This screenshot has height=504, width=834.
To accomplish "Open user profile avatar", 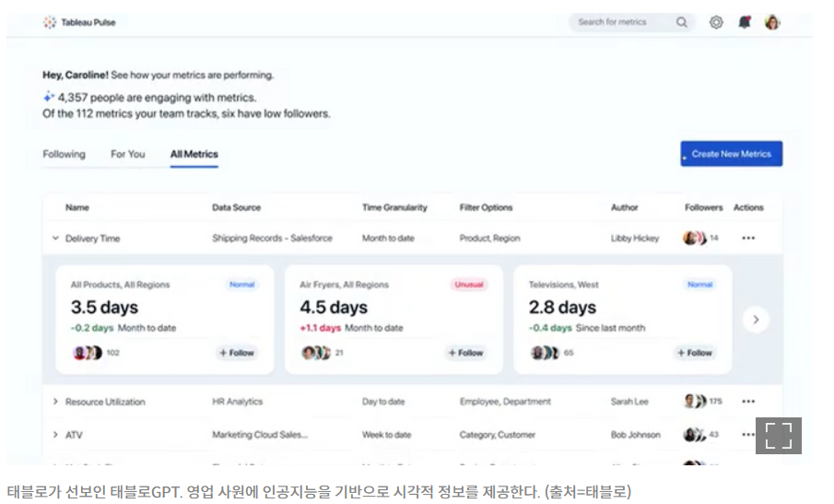I will pos(772,22).
